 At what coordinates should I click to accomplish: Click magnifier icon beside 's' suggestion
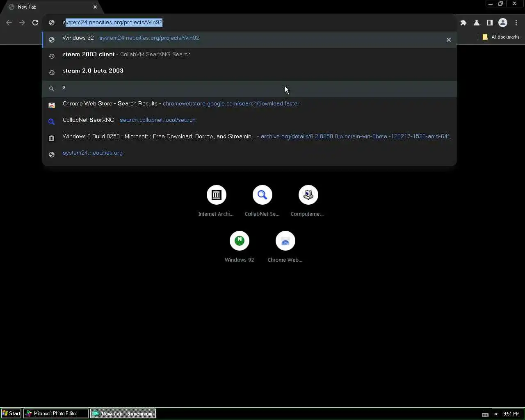coord(52,89)
